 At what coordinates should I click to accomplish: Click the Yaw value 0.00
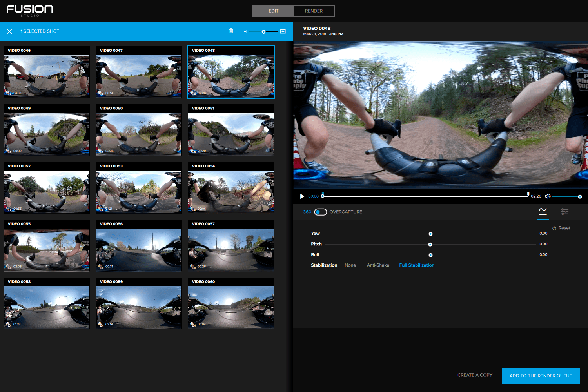[543, 234]
